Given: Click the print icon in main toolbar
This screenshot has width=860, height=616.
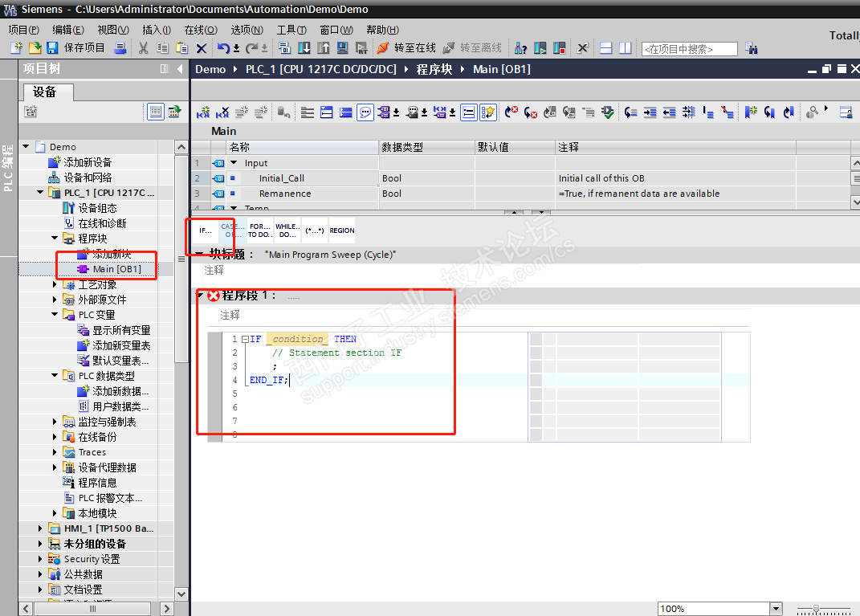Looking at the screenshot, I should 120,47.
